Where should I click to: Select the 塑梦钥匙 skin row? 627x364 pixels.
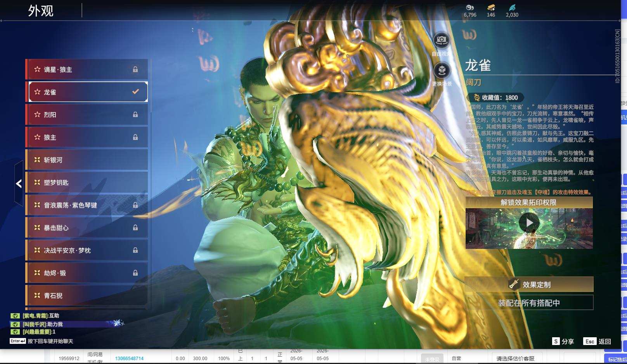(x=87, y=182)
